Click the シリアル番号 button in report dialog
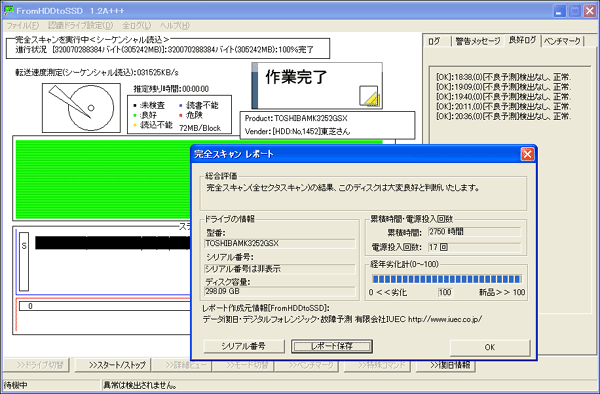This screenshot has height=394, width=600. [x=244, y=346]
